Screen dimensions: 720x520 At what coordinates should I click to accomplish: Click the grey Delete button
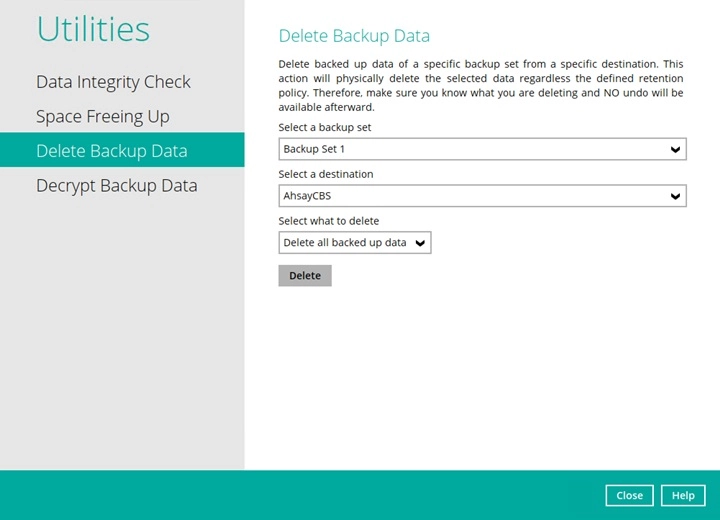(x=305, y=276)
